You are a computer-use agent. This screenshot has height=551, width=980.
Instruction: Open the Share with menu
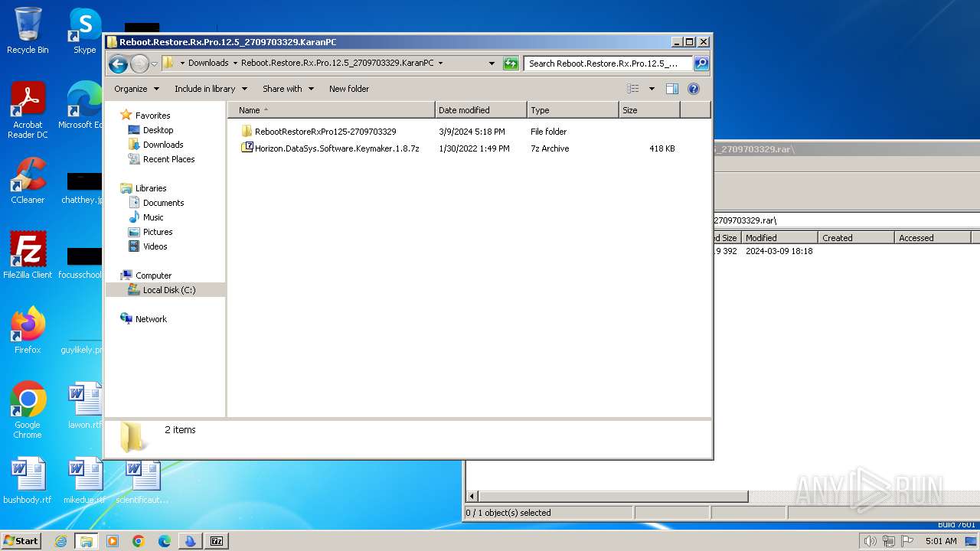coord(288,89)
